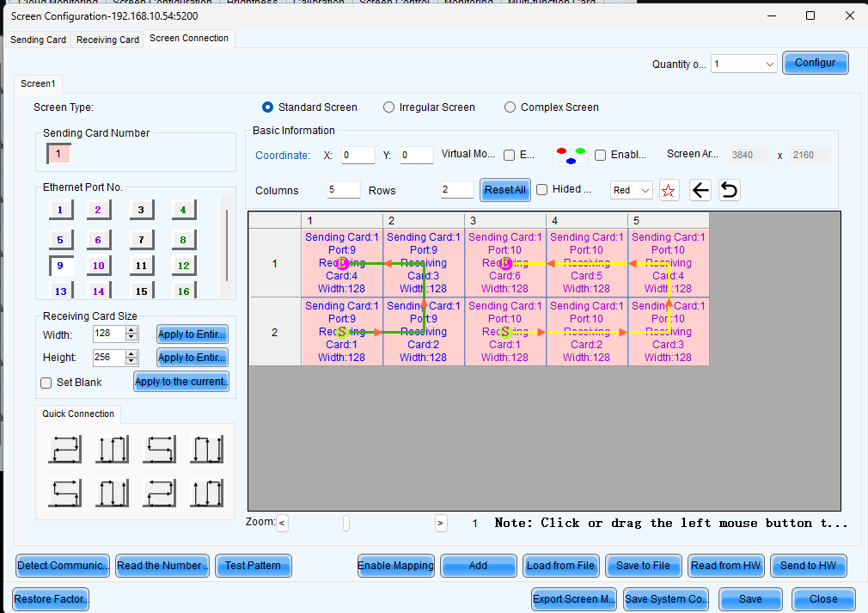Apply quick connection starting bottom-left going right

tap(65, 493)
